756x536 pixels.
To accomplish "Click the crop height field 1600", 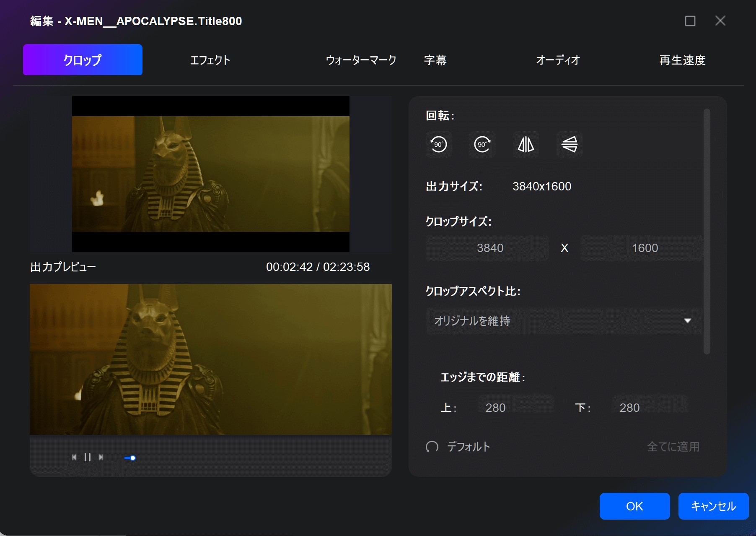I will tap(642, 248).
